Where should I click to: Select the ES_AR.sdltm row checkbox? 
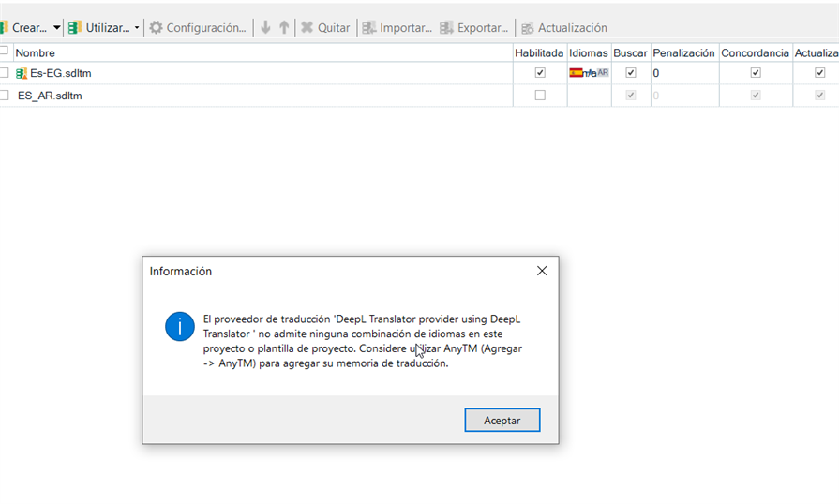tap(5, 96)
